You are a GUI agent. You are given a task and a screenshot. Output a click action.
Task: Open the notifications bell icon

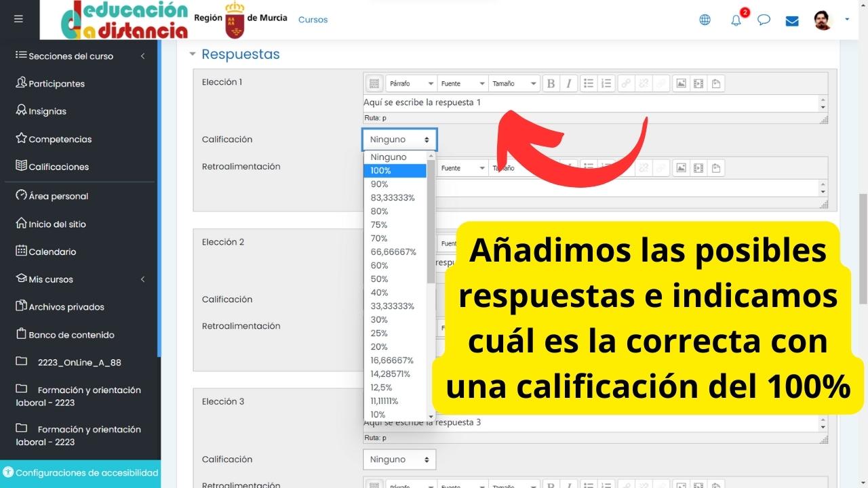coord(736,20)
